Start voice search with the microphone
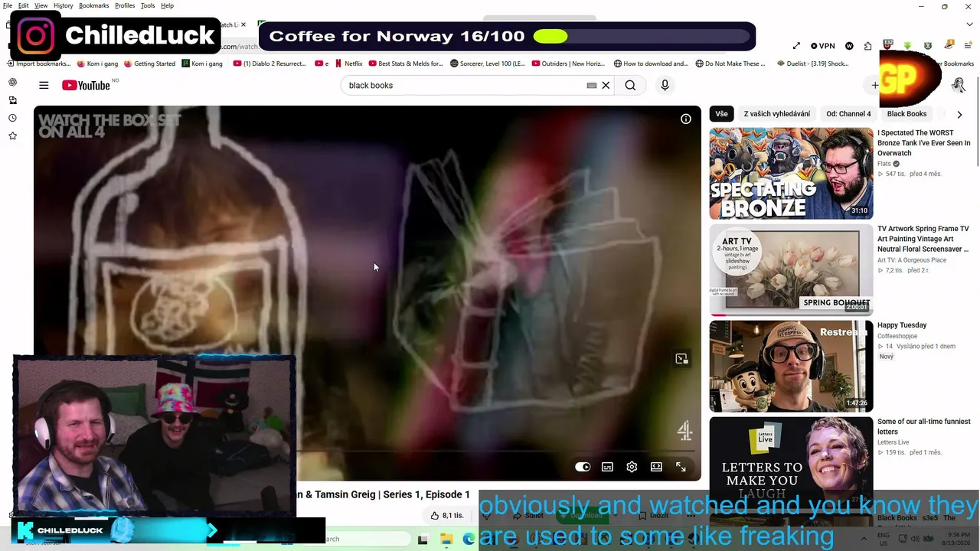The height and width of the screenshot is (551, 980). pos(665,86)
